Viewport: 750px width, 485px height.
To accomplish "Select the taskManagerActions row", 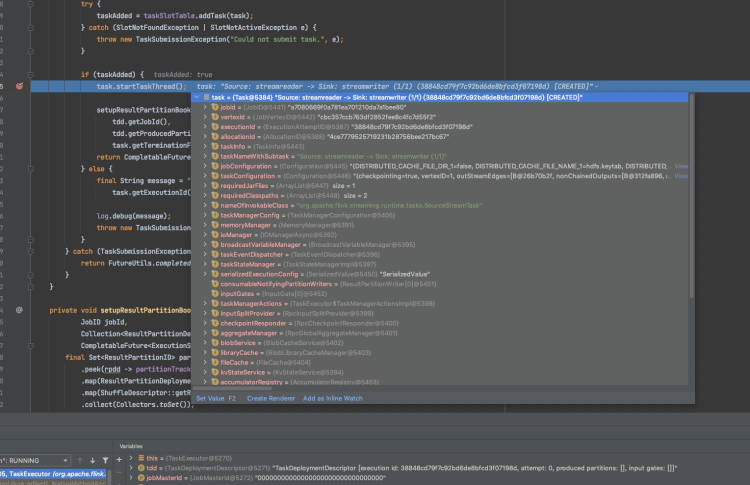I will (x=440, y=303).
